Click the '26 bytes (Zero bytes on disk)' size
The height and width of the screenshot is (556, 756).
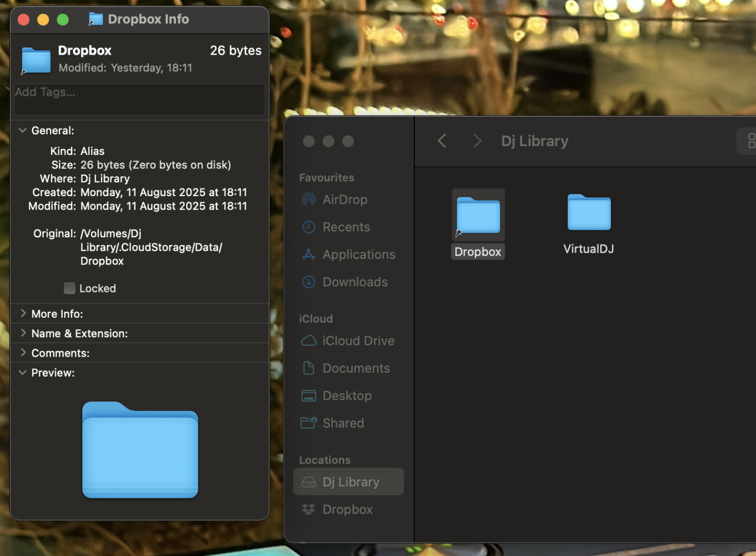(156, 165)
